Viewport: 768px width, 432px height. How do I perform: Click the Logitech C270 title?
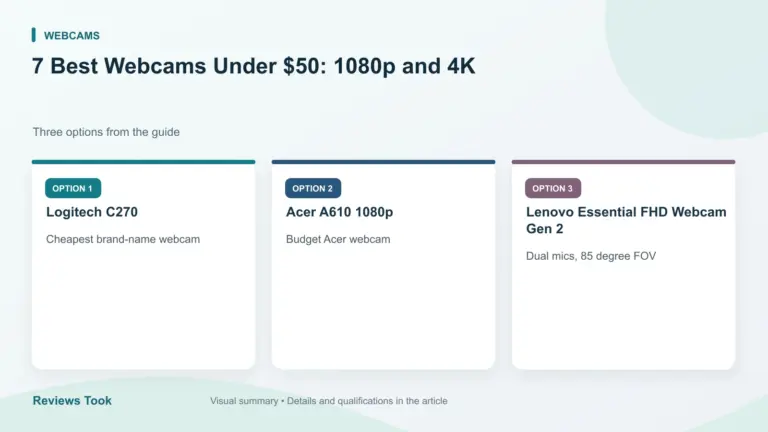tap(92, 212)
